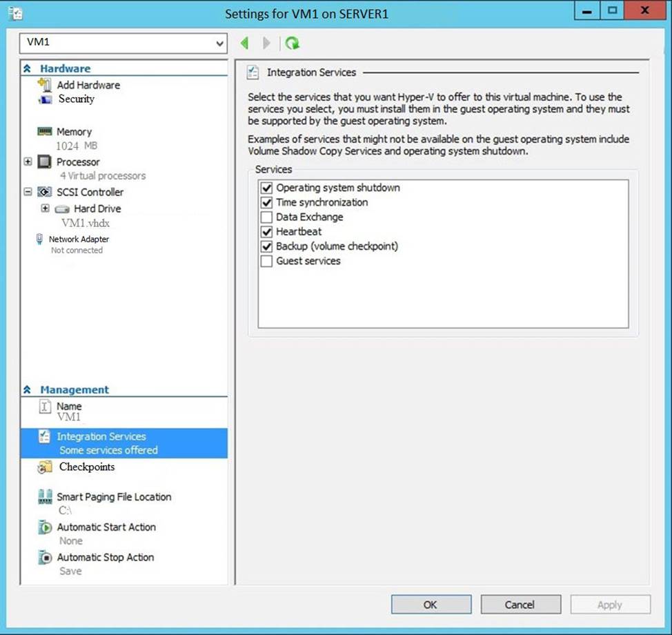Click the Checkpoints icon under Management

[x=45, y=467]
